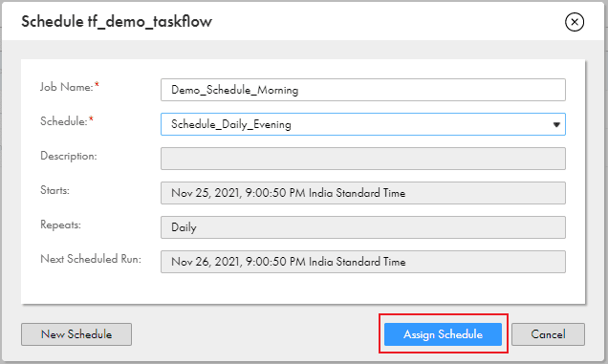Screen dimensions: 608x364
Task: Click the Next Scheduled Run label
Action: pyautogui.click(x=91, y=259)
